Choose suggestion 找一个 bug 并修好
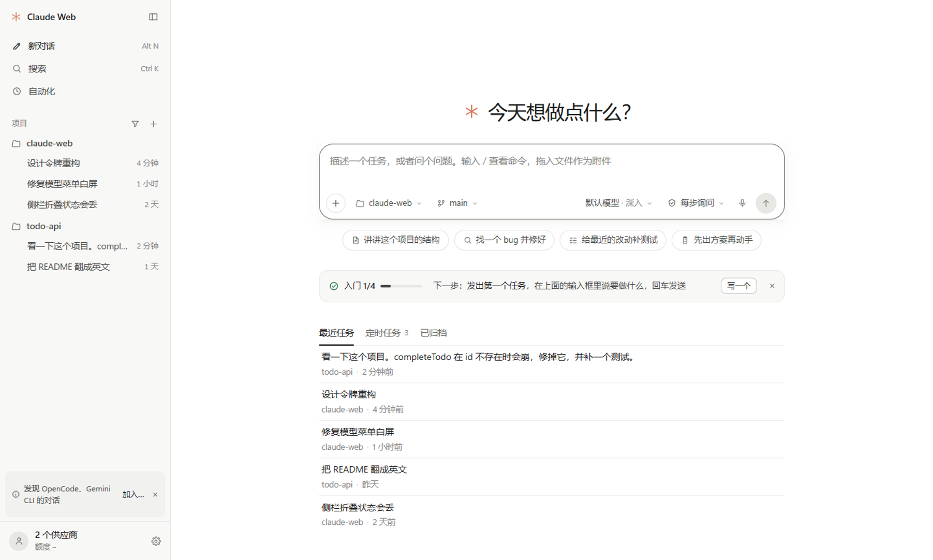The width and height of the screenshot is (933, 560). pos(505,240)
